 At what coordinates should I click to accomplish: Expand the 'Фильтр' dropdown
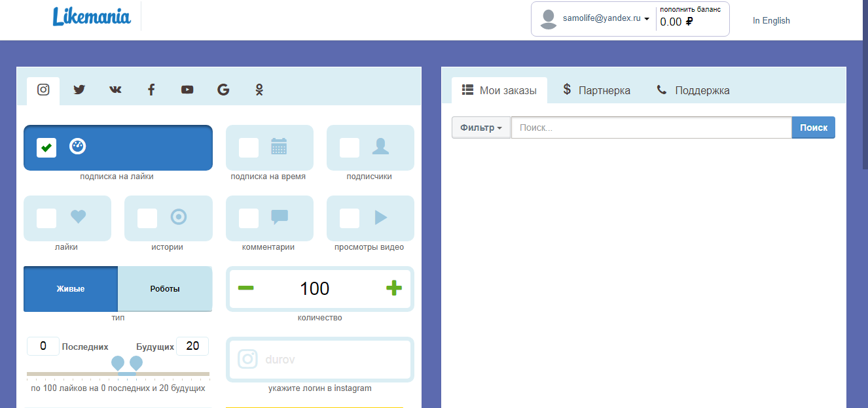(481, 127)
